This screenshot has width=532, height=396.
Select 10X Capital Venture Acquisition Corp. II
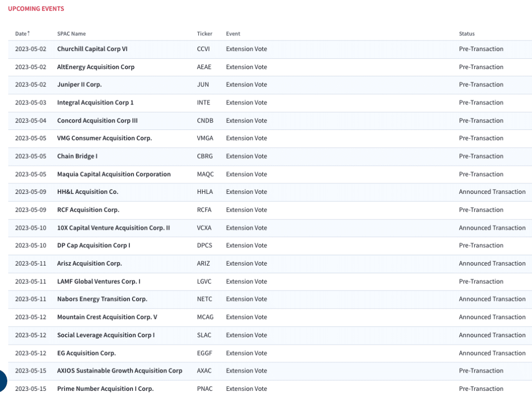pos(114,228)
